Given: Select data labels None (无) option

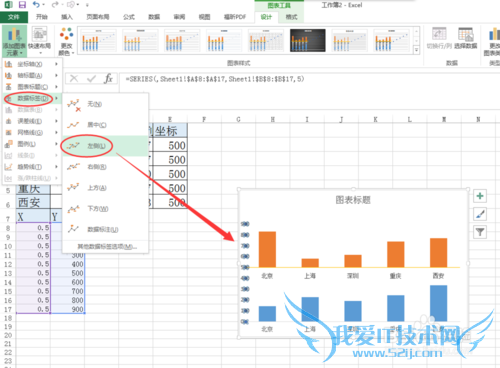Looking at the screenshot, I should point(105,104).
